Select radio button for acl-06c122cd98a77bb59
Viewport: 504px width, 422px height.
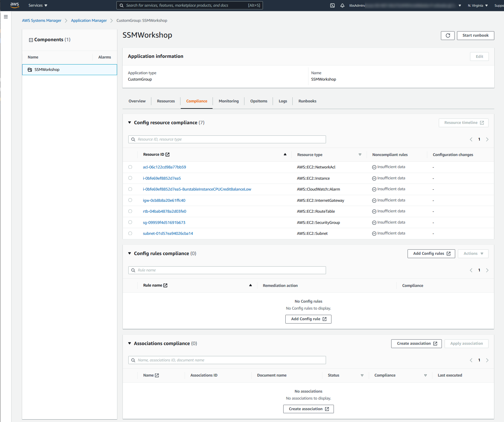(130, 167)
